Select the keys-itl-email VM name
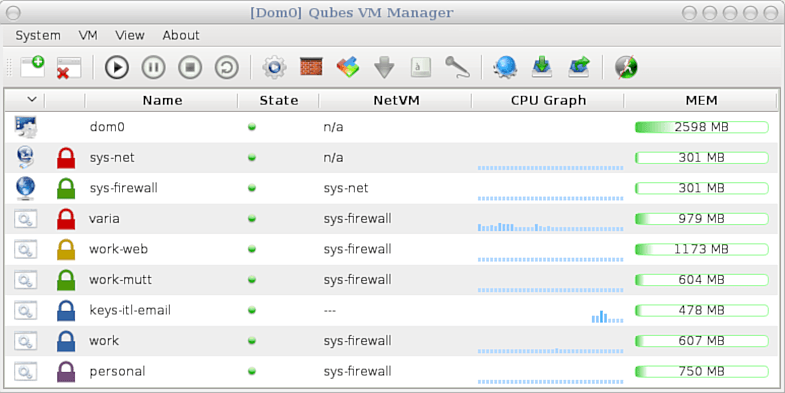 (x=130, y=310)
